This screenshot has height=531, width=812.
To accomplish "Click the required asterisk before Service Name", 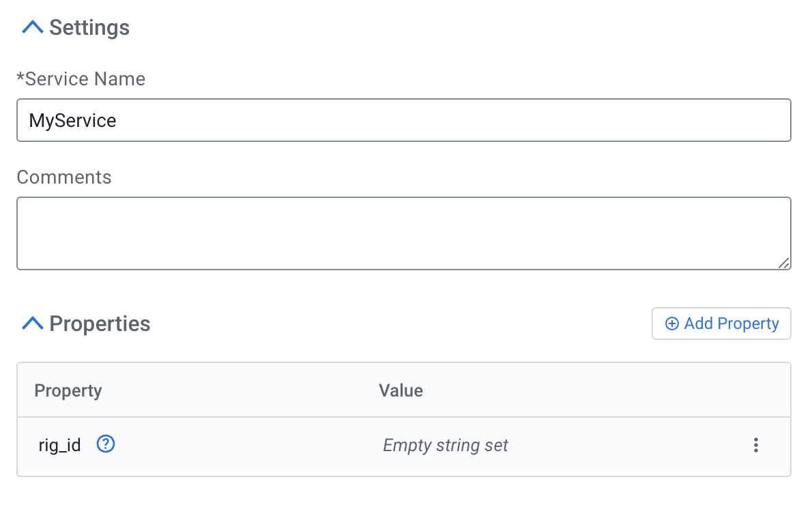I will tap(20, 78).
